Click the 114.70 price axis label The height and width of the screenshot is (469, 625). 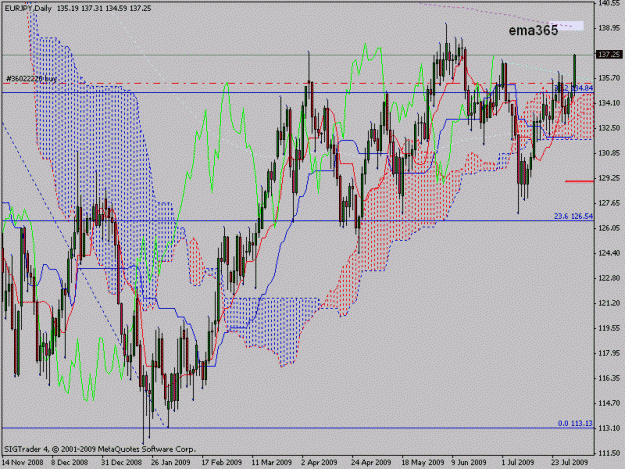pyautogui.click(x=609, y=403)
